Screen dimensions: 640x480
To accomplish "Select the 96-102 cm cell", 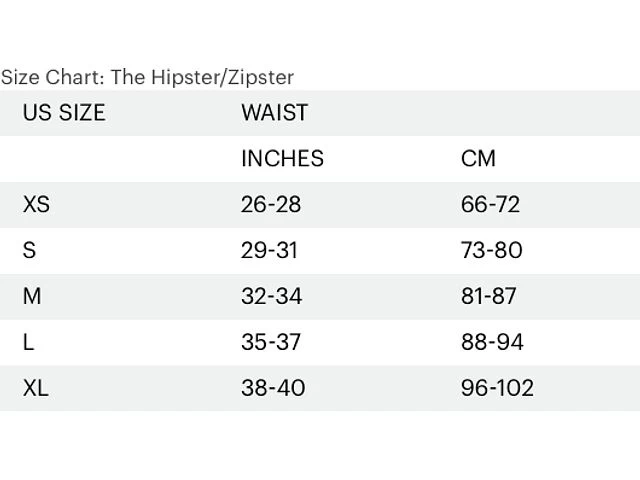I will point(497,388).
